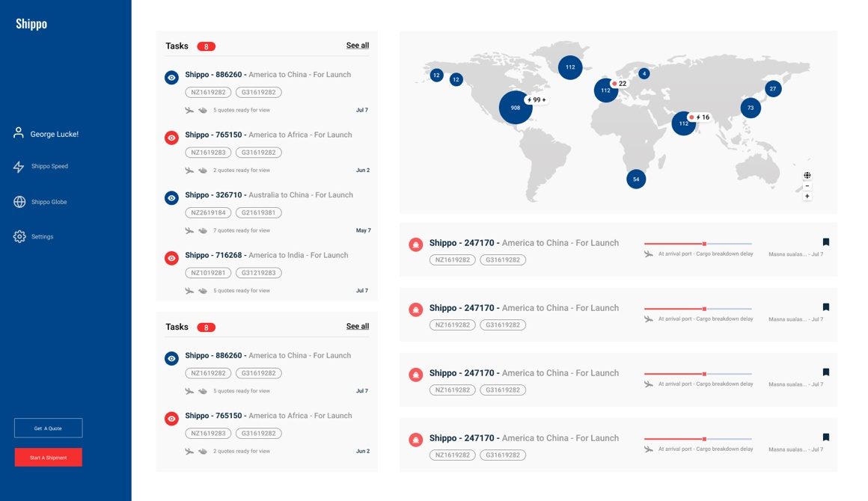868x501 pixels.
Task: Click progress bar marker on first shipment card
Action: tap(704, 244)
